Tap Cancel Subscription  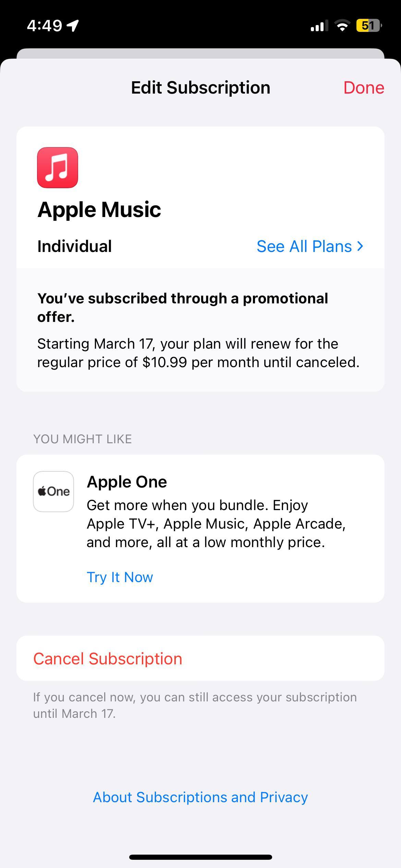pos(108,659)
